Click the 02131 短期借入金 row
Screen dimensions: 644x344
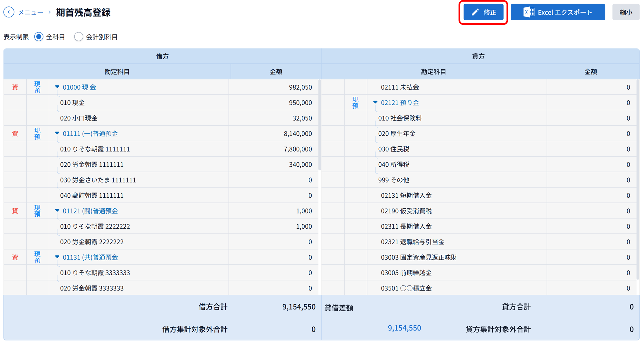click(479, 195)
